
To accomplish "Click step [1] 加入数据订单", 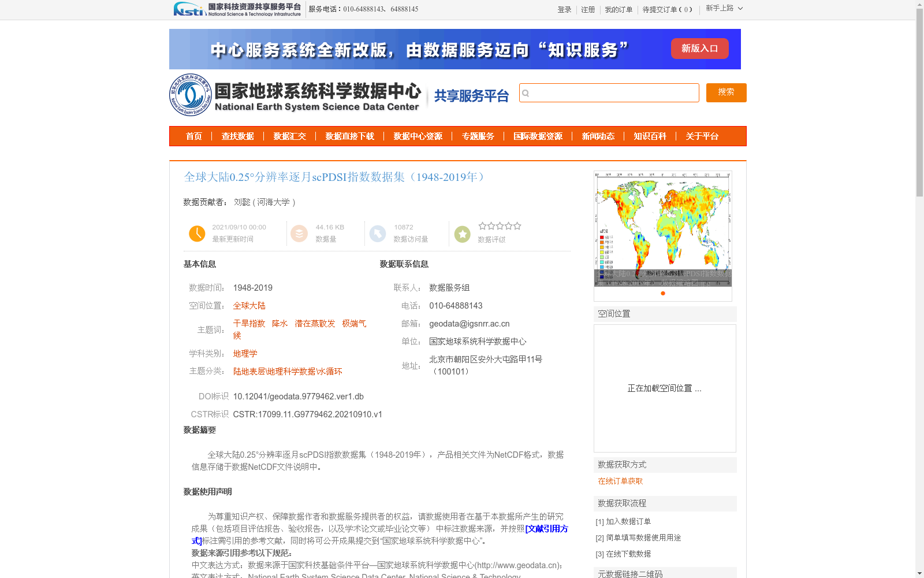I will [623, 521].
